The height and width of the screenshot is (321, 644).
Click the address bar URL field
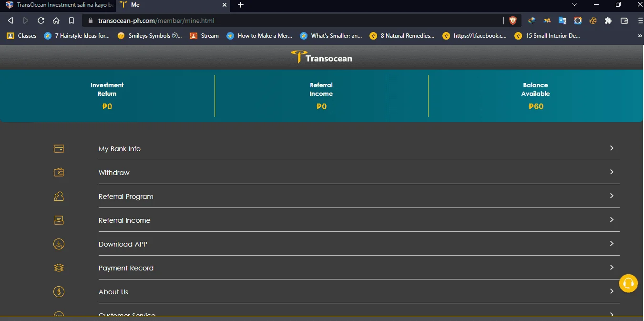tap(293, 21)
